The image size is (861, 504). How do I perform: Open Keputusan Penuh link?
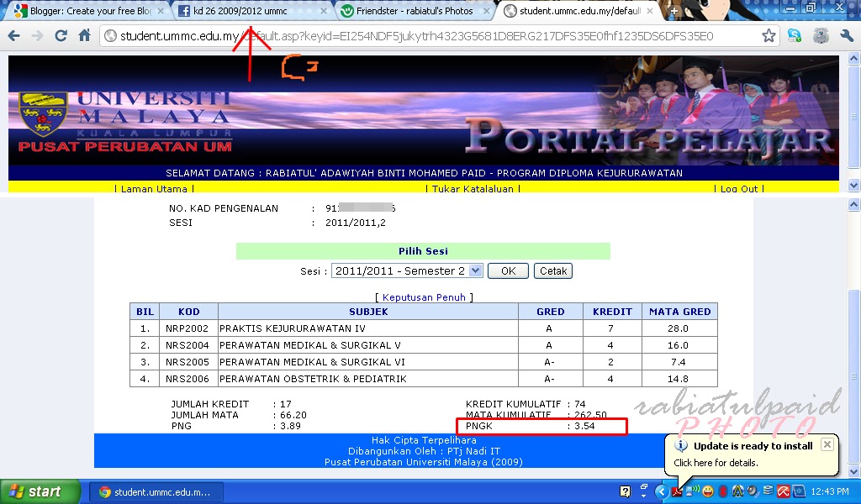(424, 297)
